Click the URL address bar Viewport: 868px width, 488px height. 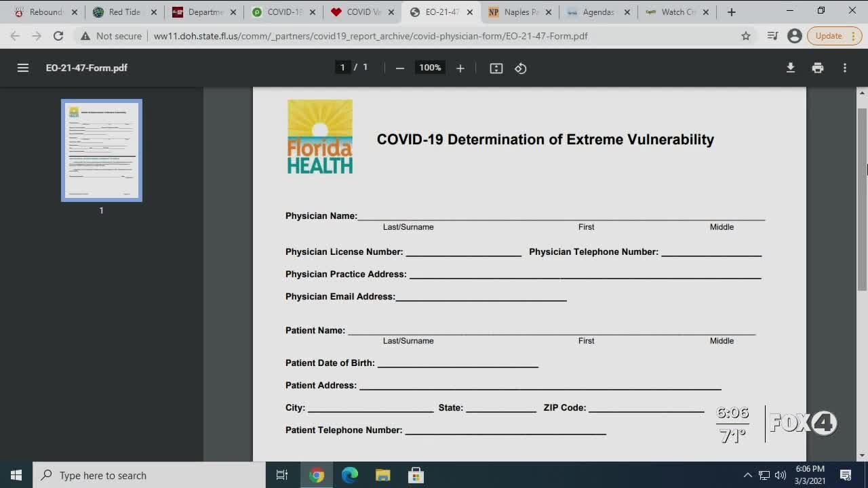[x=370, y=36]
